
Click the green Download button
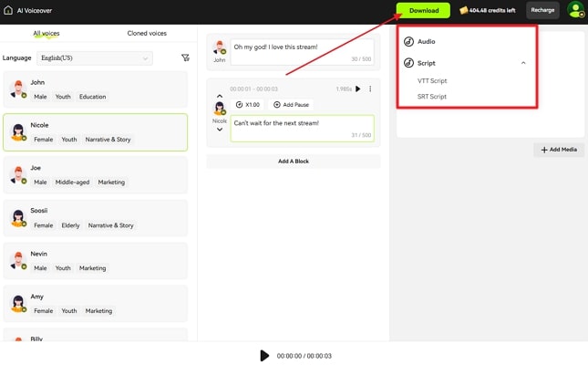pos(423,11)
